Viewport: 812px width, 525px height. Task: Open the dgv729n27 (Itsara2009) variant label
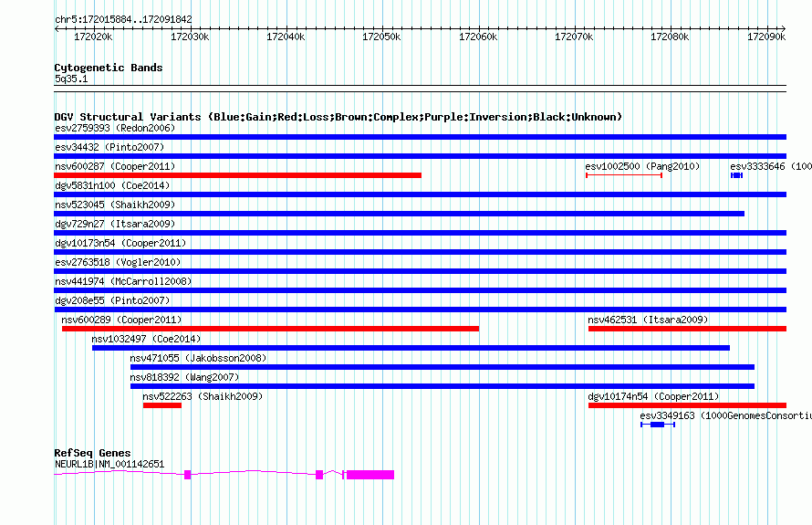(x=115, y=224)
